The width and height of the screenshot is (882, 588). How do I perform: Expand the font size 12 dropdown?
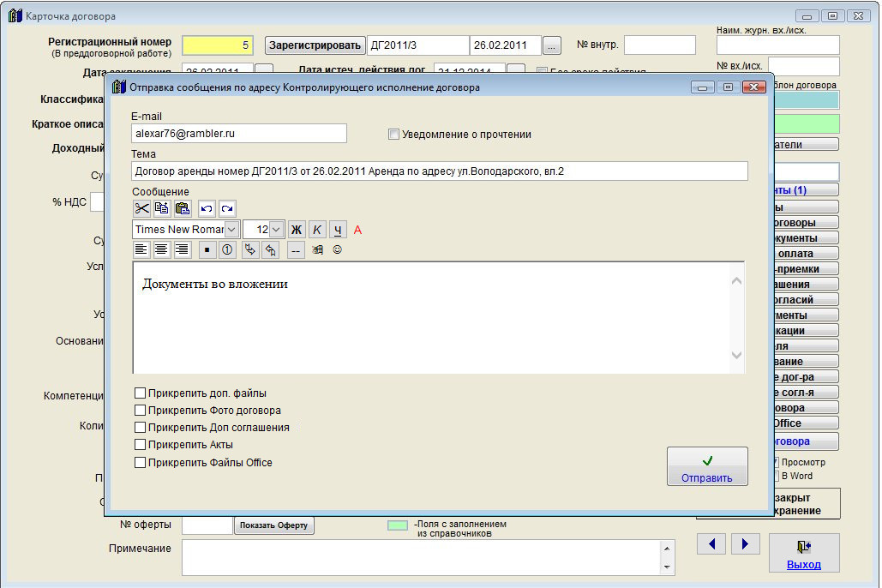277,229
